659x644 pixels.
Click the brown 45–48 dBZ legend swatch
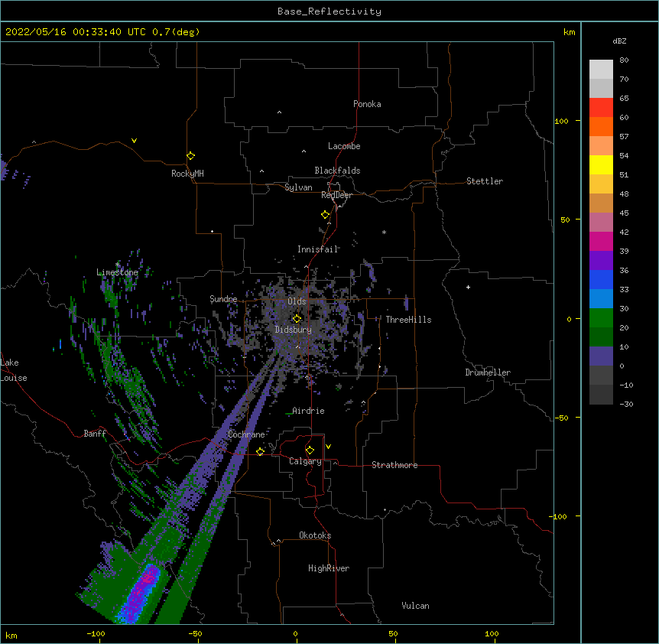tap(601, 203)
